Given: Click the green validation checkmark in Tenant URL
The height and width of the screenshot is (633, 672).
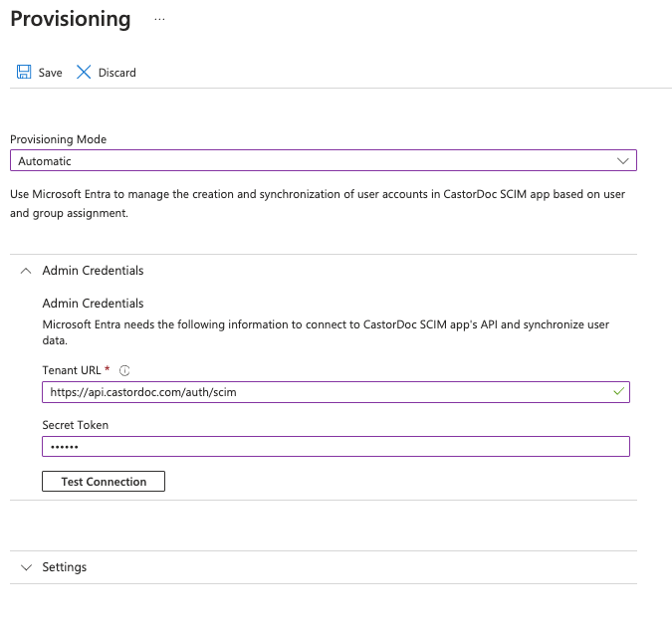Looking at the screenshot, I should pyautogui.click(x=618, y=392).
